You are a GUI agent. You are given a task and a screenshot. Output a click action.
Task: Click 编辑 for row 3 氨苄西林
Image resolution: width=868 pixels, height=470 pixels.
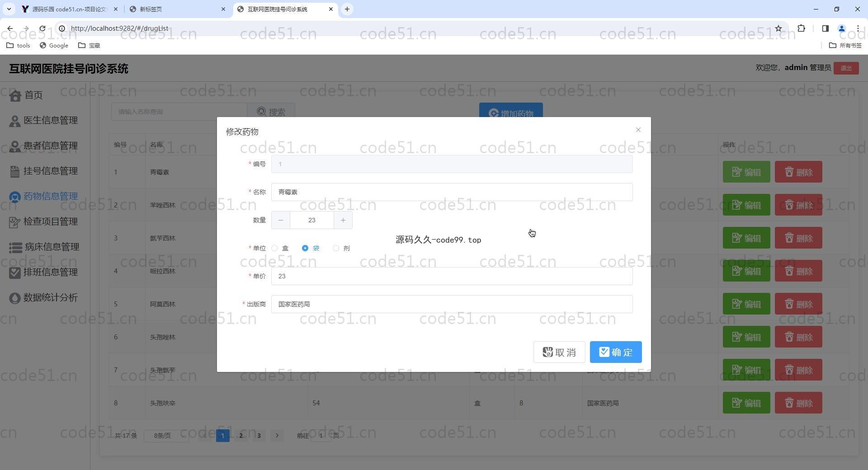point(746,238)
